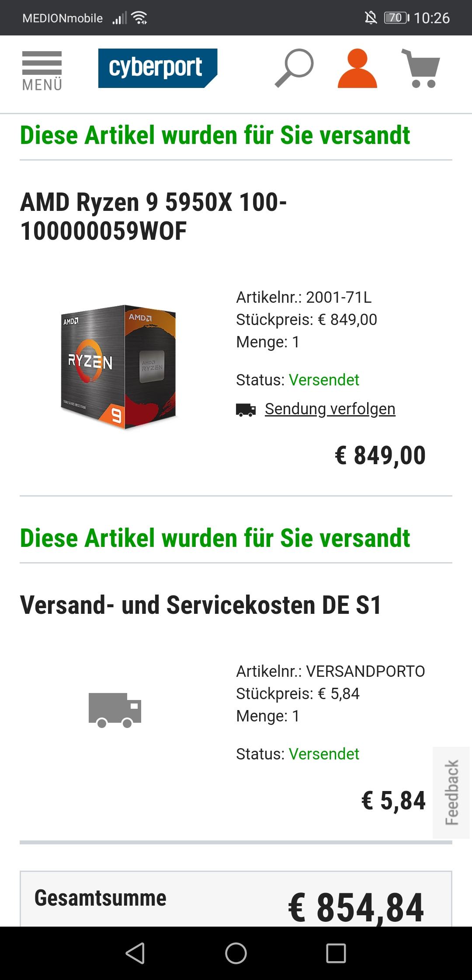Open the vertical Feedback tab
The image size is (472, 980).
(x=451, y=792)
